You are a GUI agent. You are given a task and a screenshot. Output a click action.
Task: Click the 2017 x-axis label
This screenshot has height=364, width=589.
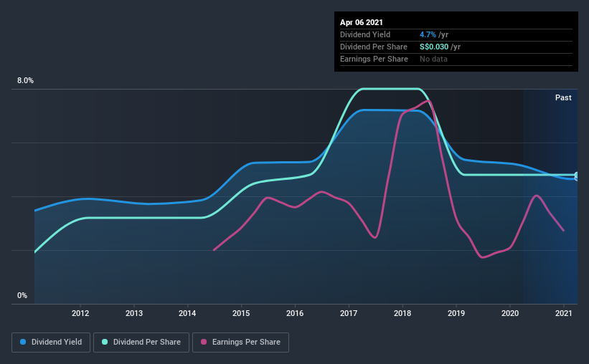point(349,313)
